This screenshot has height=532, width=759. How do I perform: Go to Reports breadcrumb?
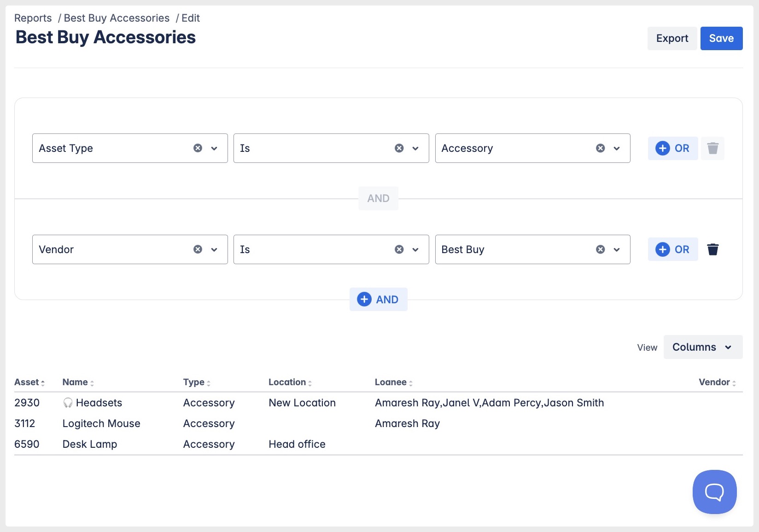click(33, 18)
